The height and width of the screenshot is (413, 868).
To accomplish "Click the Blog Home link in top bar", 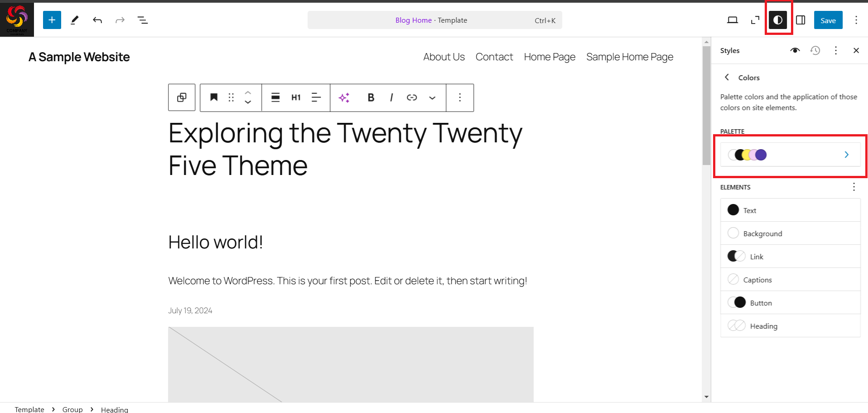I will coord(413,20).
